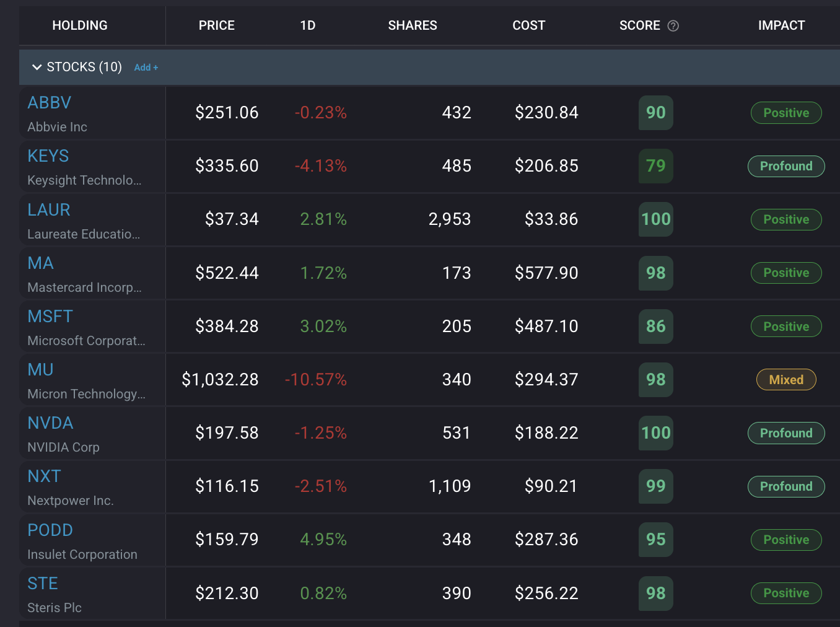Click MSFT's score badge 86
This screenshot has height=627, width=840.
tap(656, 327)
